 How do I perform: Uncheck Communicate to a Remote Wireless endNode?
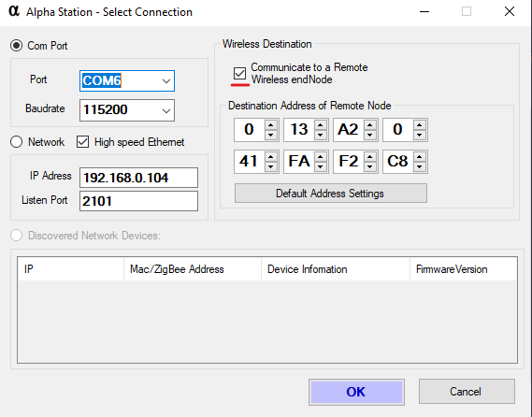pyautogui.click(x=239, y=73)
